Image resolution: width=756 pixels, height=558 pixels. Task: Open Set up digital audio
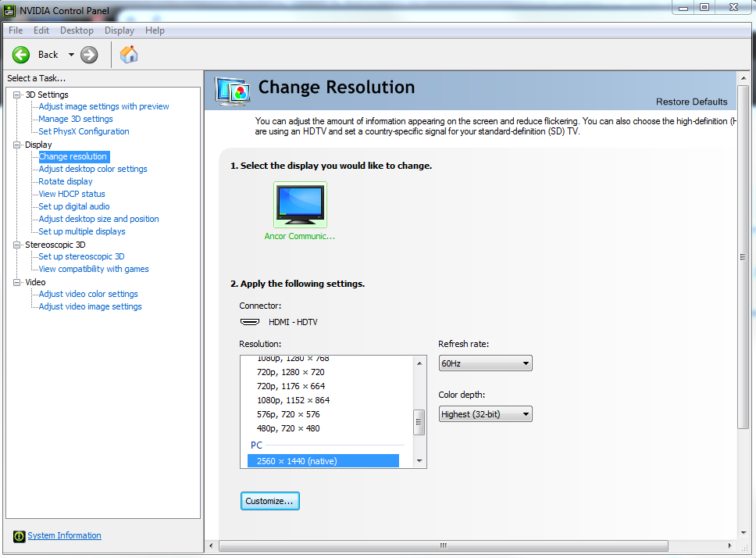point(74,207)
